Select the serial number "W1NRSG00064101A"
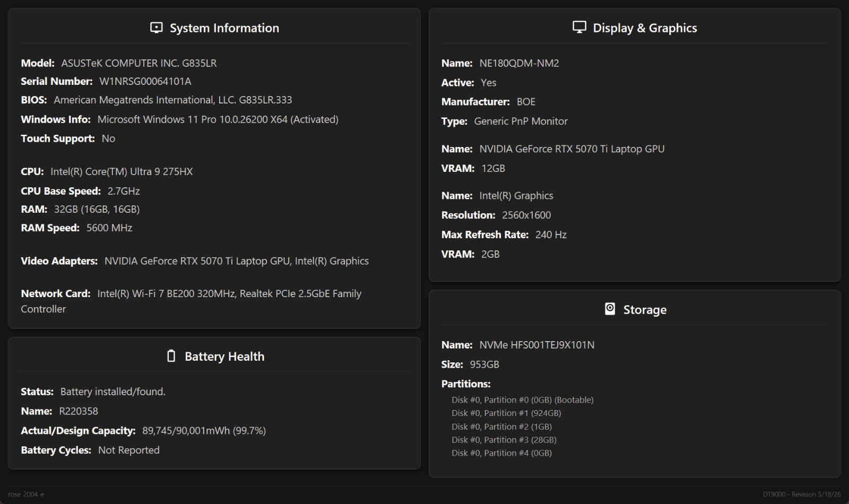The height and width of the screenshot is (504, 849). (x=145, y=81)
